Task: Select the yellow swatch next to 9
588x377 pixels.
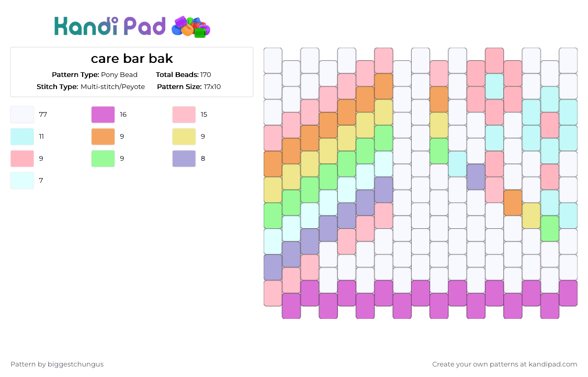Action: point(184,137)
